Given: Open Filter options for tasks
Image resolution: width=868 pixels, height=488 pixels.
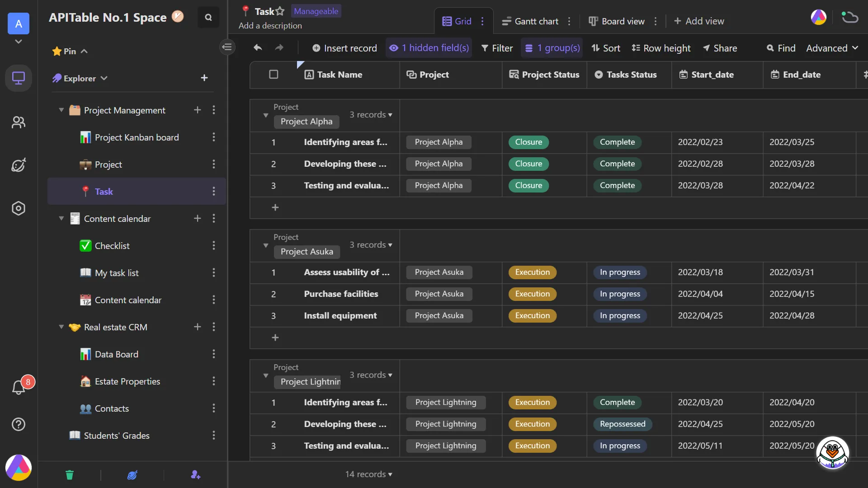Looking at the screenshot, I should point(497,47).
